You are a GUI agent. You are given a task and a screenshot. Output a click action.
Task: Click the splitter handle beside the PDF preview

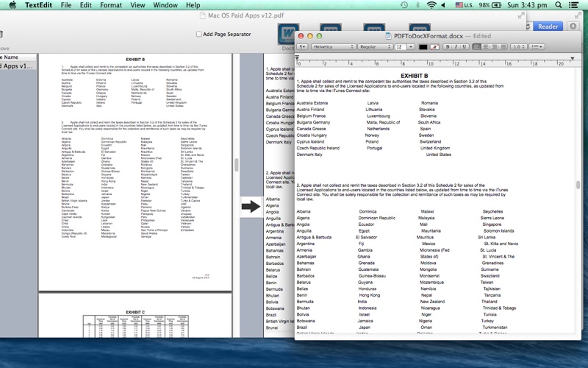(236, 165)
